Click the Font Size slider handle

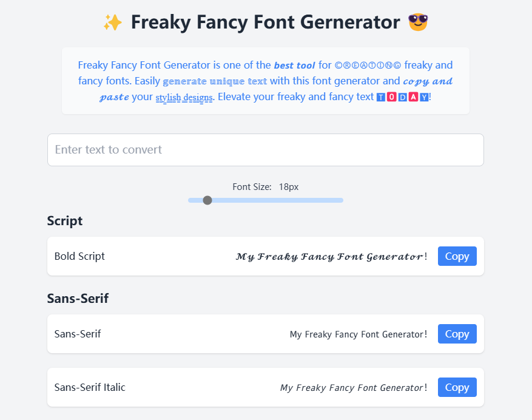207,200
